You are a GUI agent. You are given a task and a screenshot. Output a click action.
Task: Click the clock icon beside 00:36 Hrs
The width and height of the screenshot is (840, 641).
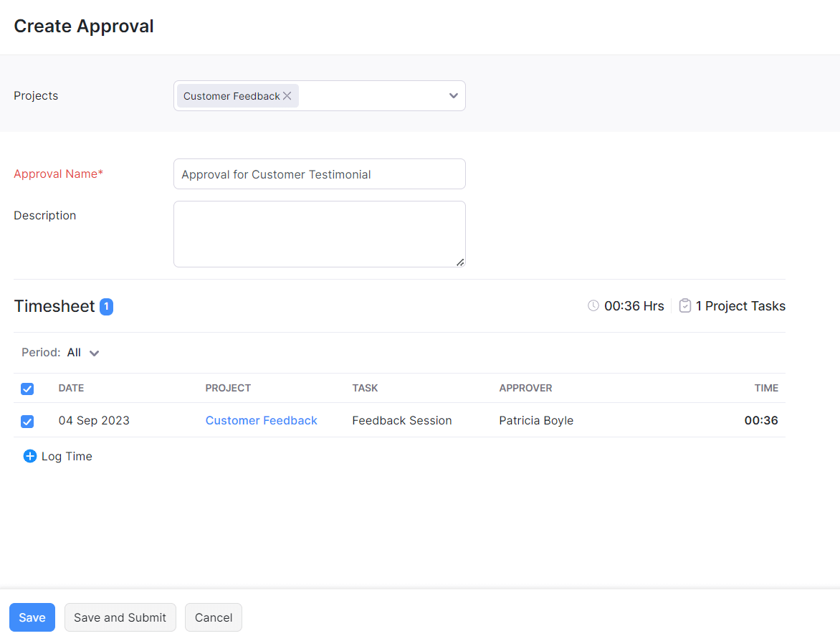click(593, 305)
